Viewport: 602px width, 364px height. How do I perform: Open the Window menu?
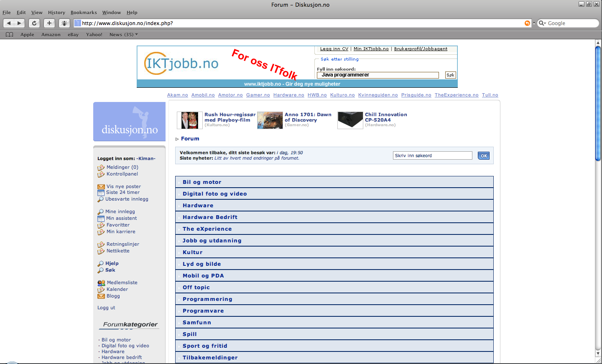pyautogui.click(x=112, y=13)
